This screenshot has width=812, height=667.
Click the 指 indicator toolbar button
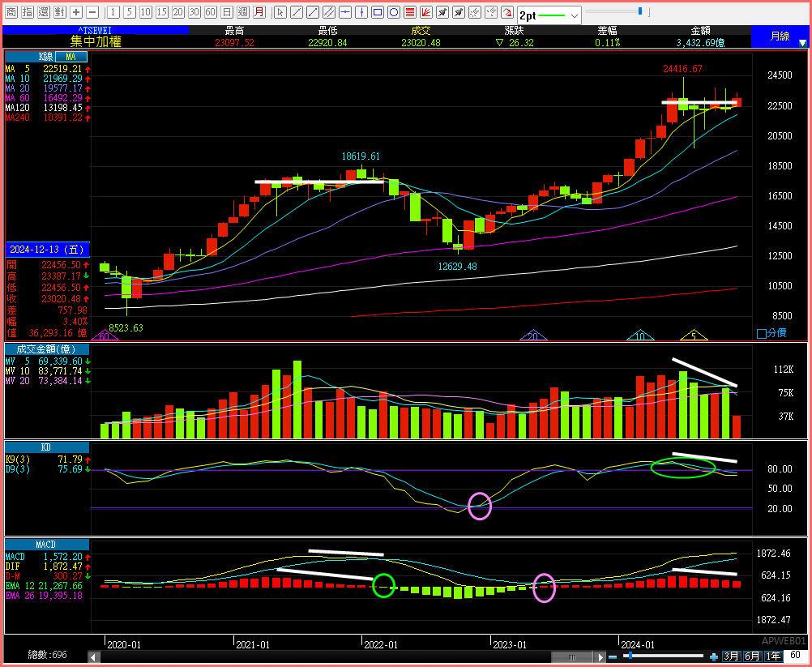[28, 12]
